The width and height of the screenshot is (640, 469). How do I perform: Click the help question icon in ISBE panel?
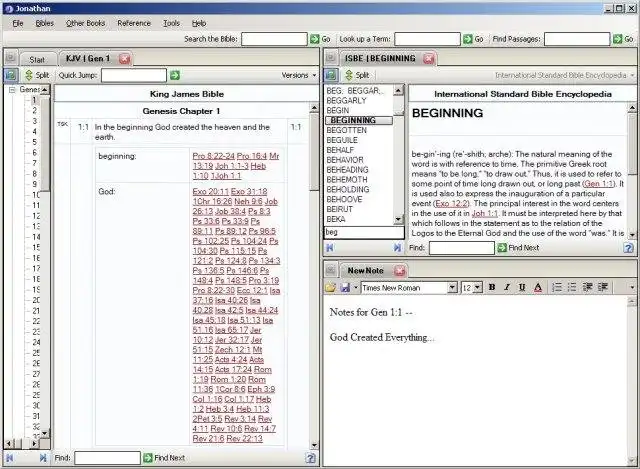pyautogui.click(x=629, y=248)
